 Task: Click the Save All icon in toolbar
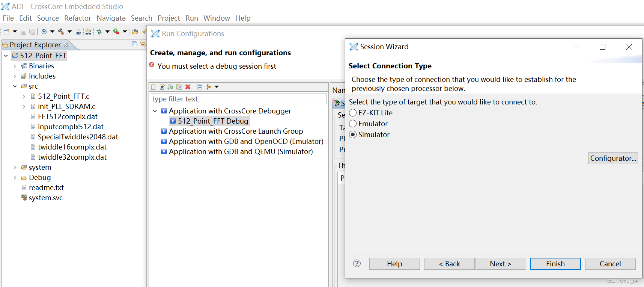(32, 32)
